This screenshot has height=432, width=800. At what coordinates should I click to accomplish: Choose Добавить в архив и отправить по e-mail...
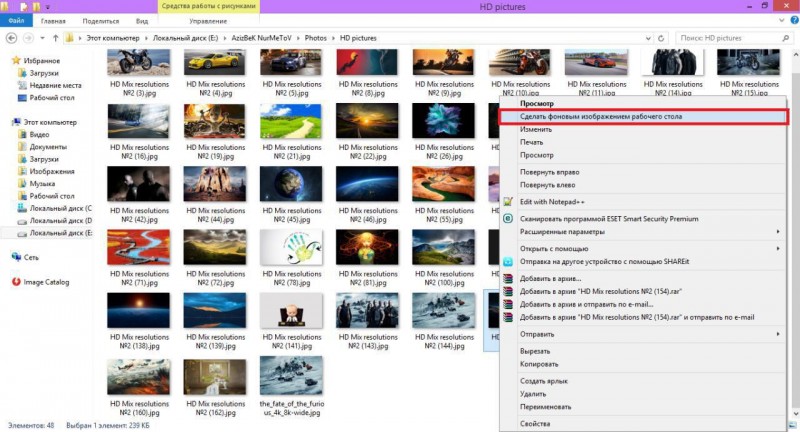643,304
